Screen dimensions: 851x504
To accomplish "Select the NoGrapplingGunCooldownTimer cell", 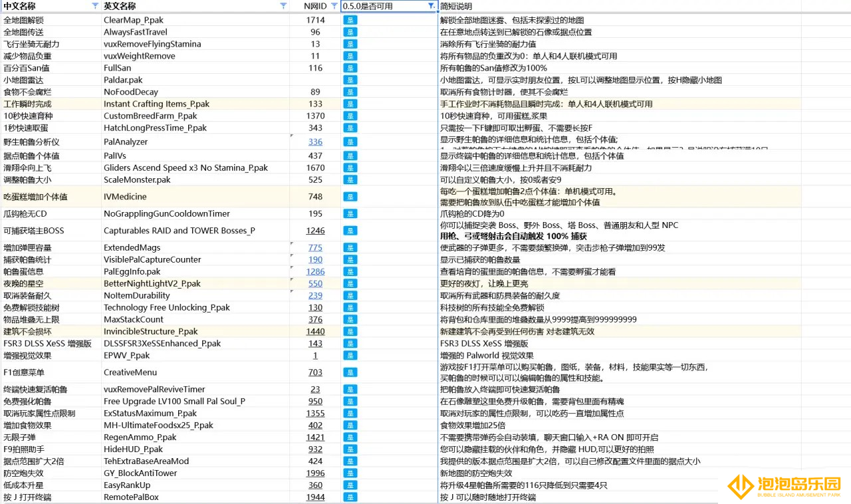I will (x=195, y=213).
